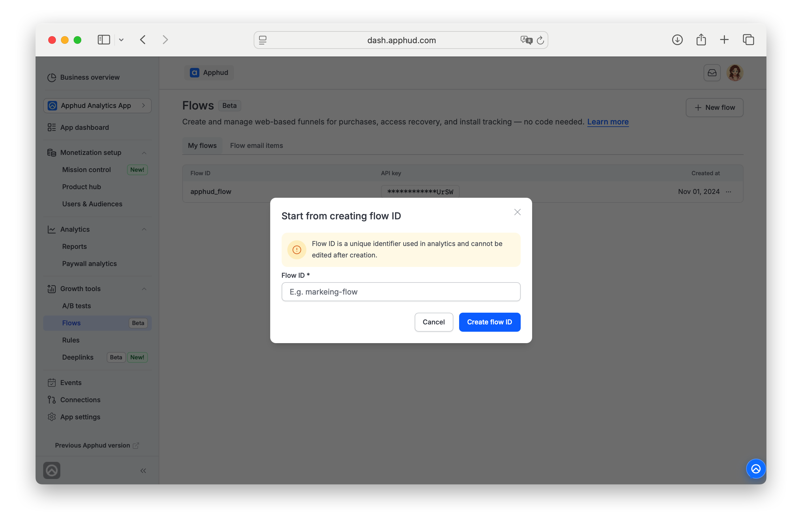Click the App dashboard grid icon
Screen dimensions: 802x532
click(x=51, y=127)
